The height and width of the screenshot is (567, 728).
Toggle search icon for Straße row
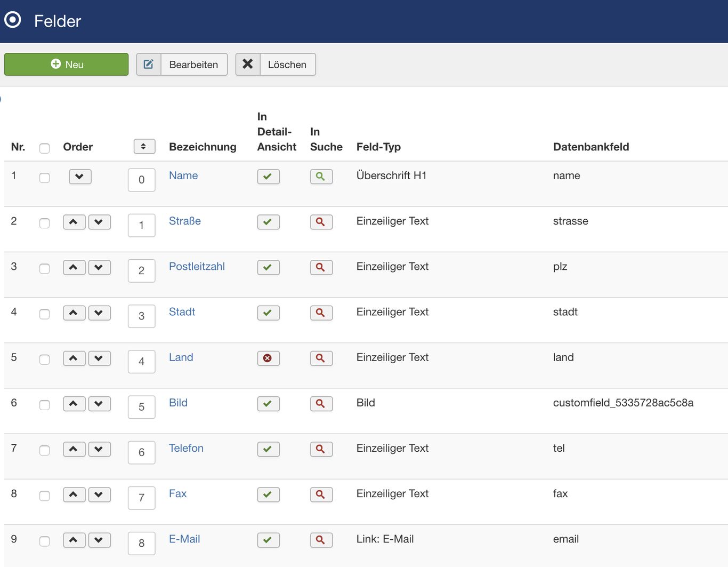[x=321, y=222]
